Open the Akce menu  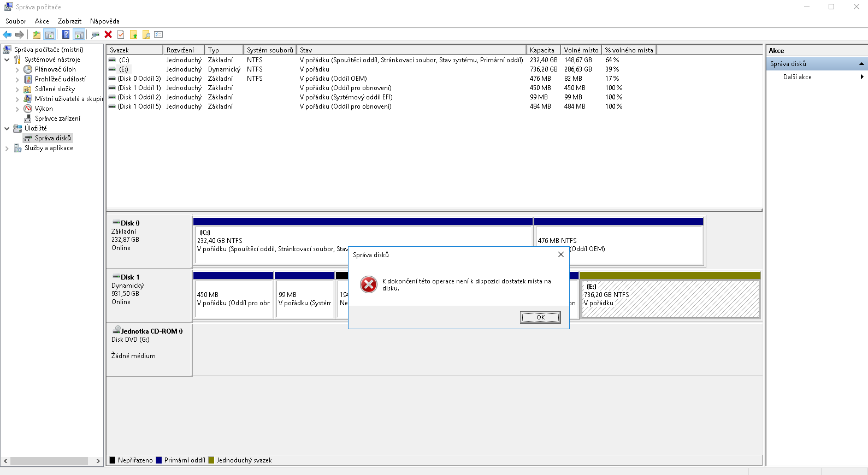[x=42, y=21]
